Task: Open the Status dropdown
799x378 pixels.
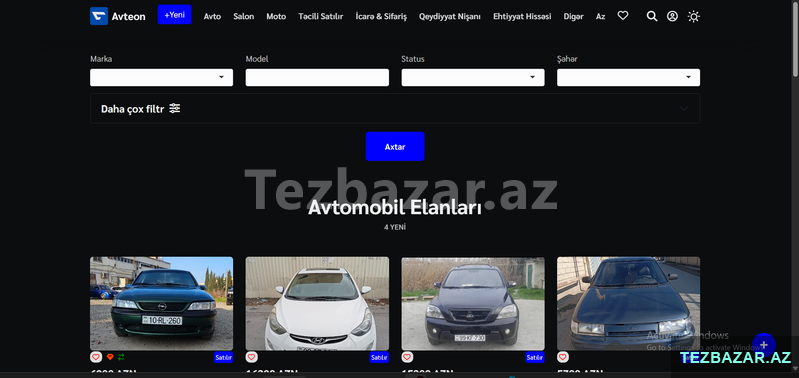Action: 473,77
